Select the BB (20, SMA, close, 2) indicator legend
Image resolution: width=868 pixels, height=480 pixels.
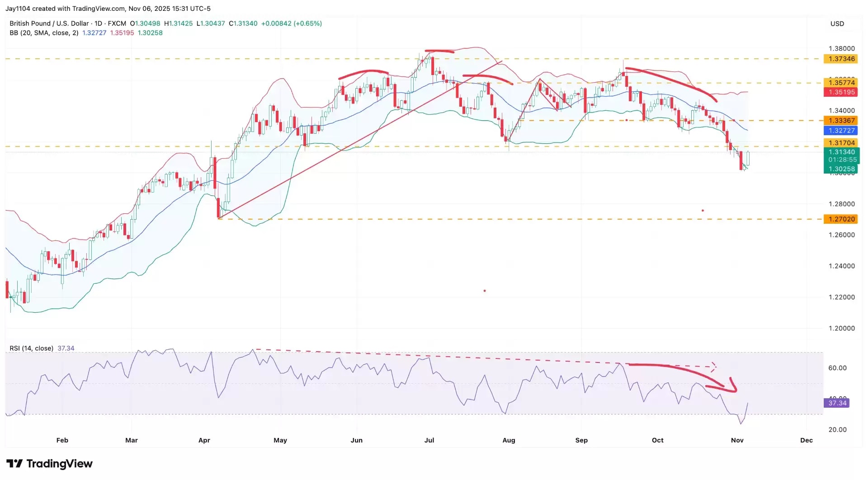44,33
